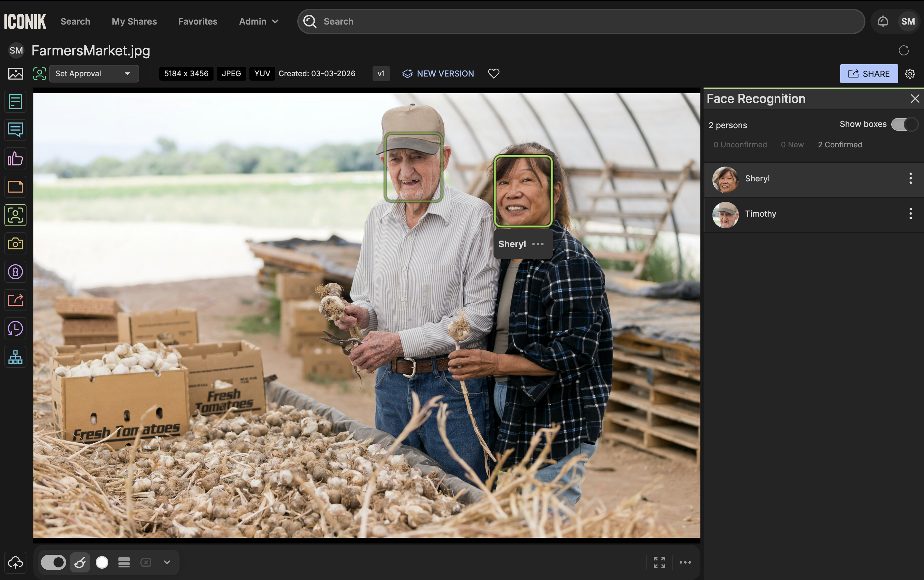Select the freehand brush drawing tool

(x=80, y=562)
